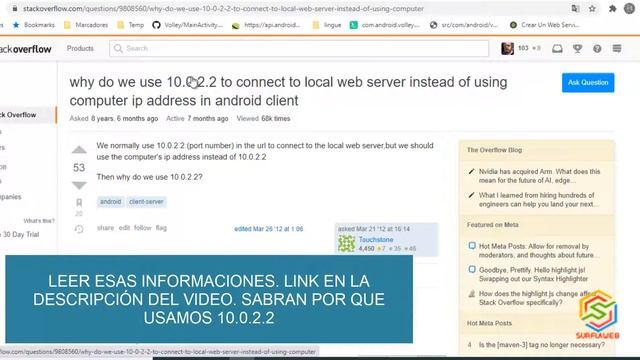
Task: Click the question title link
Action: 288,91
